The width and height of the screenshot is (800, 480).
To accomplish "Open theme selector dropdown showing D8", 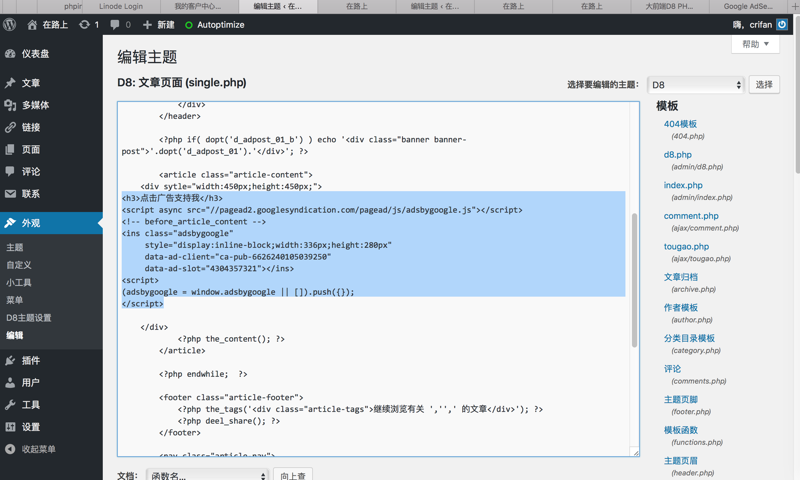I will (696, 85).
